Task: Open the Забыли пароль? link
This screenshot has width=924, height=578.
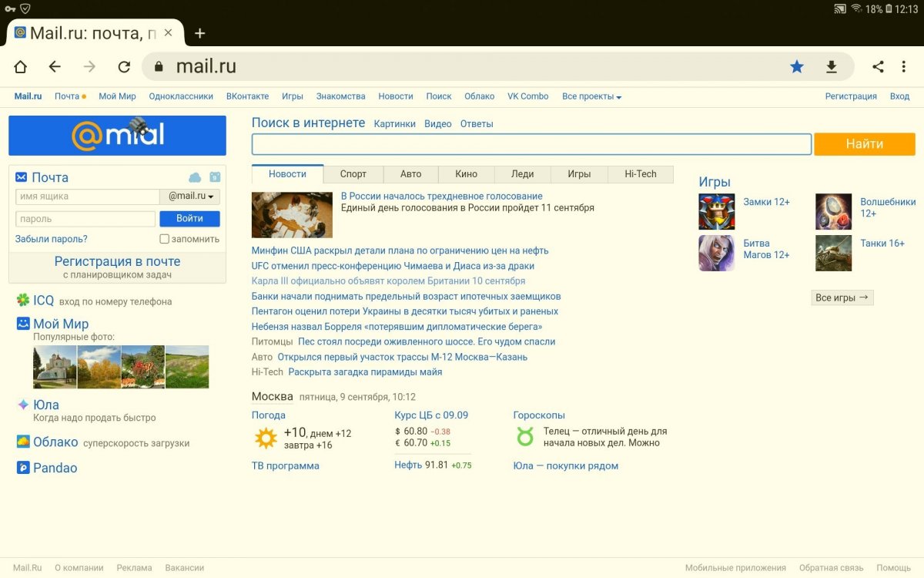Action: (x=51, y=239)
